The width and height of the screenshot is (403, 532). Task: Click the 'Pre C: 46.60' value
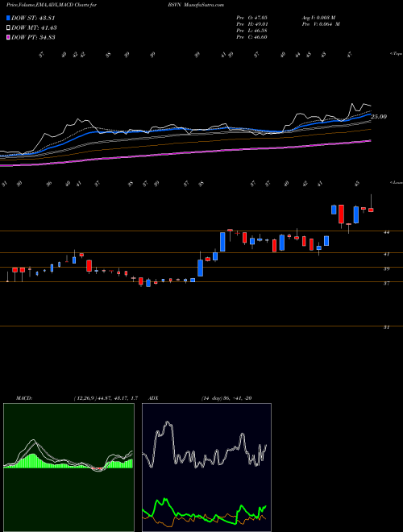point(251,37)
